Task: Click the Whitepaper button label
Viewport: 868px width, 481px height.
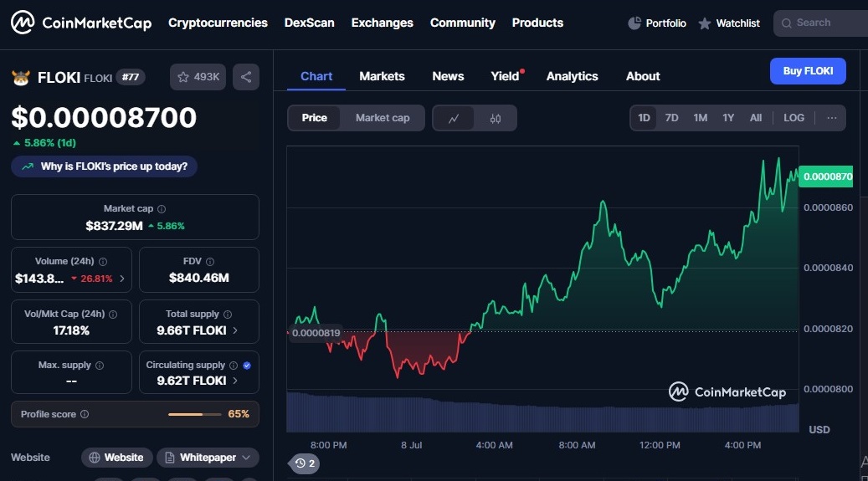Action: [x=208, y=458]
